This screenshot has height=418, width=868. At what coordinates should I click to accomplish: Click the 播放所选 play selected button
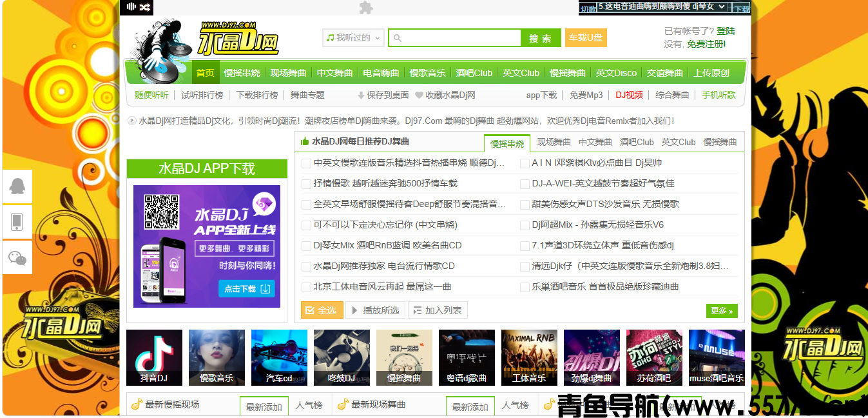[x=375, y=310]
